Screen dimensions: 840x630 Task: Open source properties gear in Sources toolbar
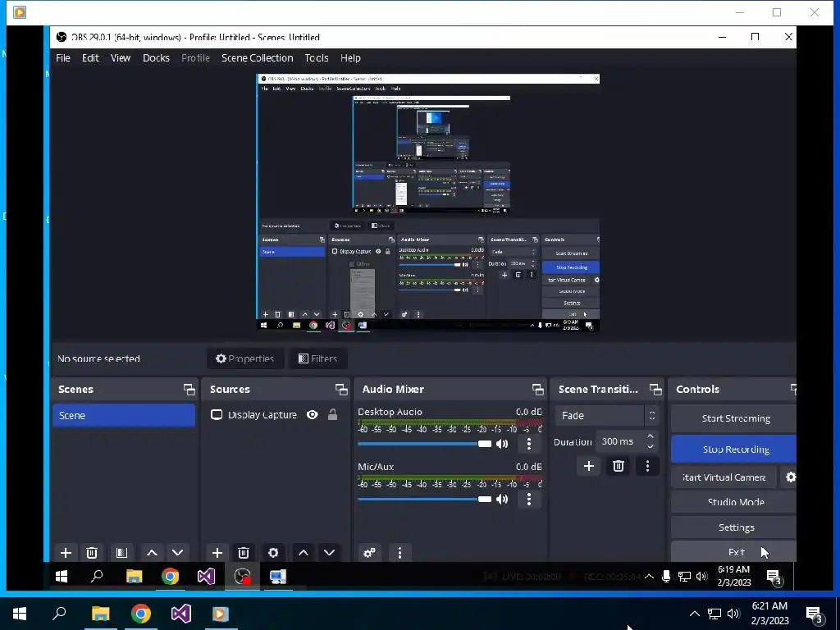[273, 552]
